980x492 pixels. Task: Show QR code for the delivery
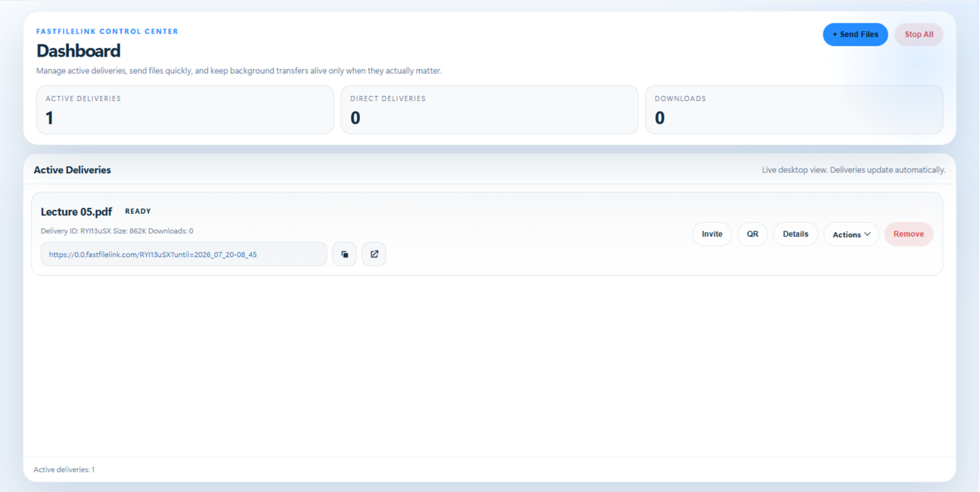[752, 234]
